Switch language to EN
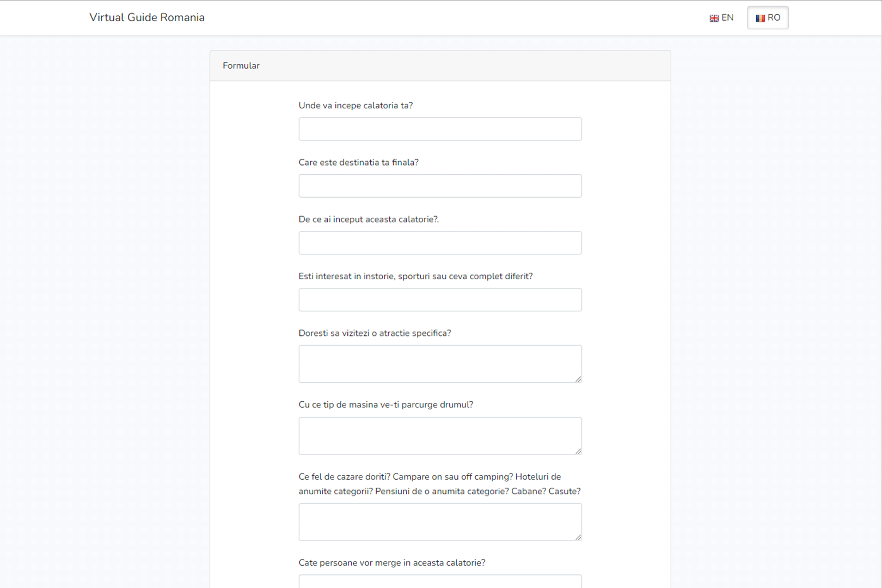The width and height of the screenshot is (882, 588). pyautogui.click(x=721, y=18)
